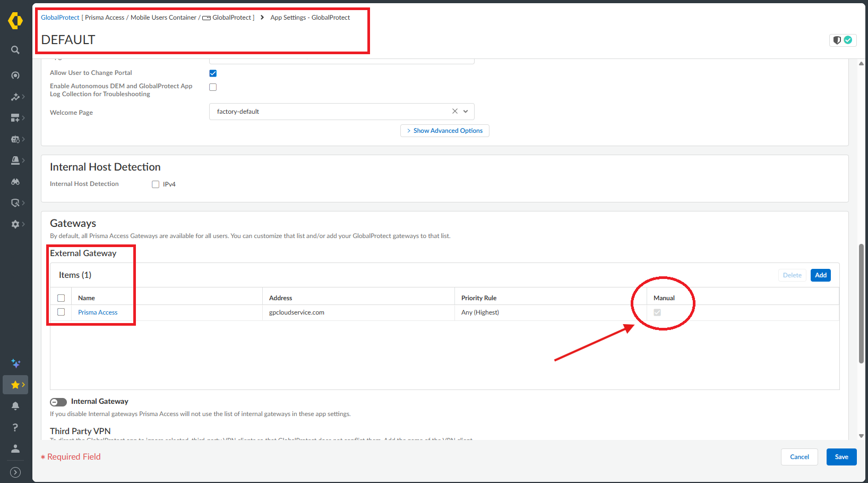Open the Prisma Access gateway link

point(98,312)
